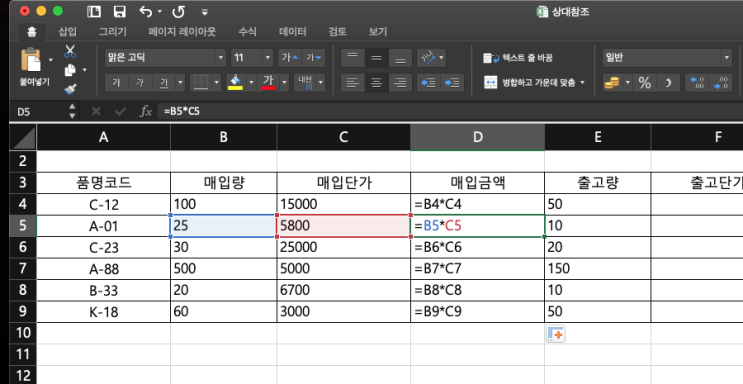The width and height of the screenshot is (743, 384).
Task: Click the confirm checkmark in formula bar
Action: (120, 111)
